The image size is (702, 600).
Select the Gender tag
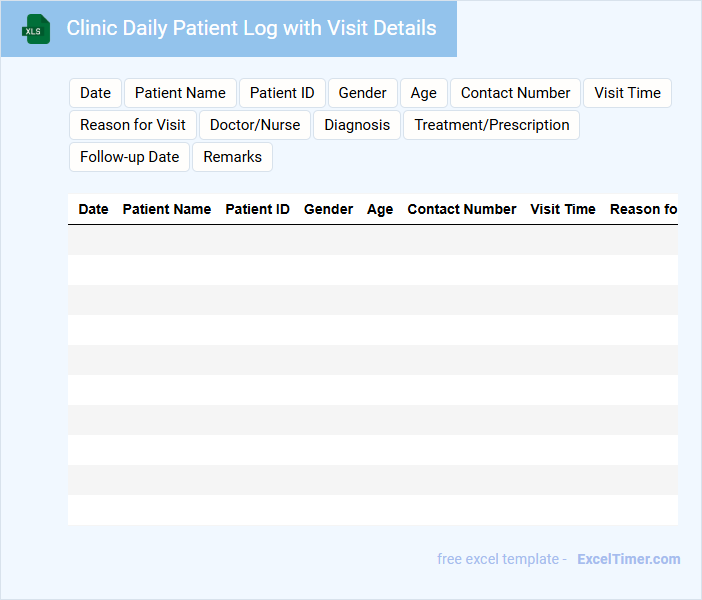tap(362, 93)
